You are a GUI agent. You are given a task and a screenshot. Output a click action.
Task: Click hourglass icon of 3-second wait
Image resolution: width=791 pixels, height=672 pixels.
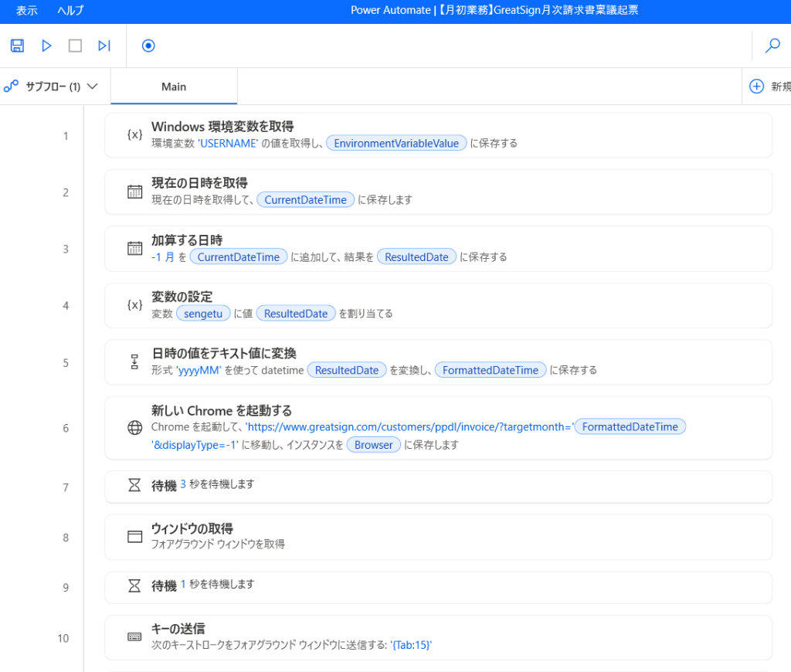point(134,485)
